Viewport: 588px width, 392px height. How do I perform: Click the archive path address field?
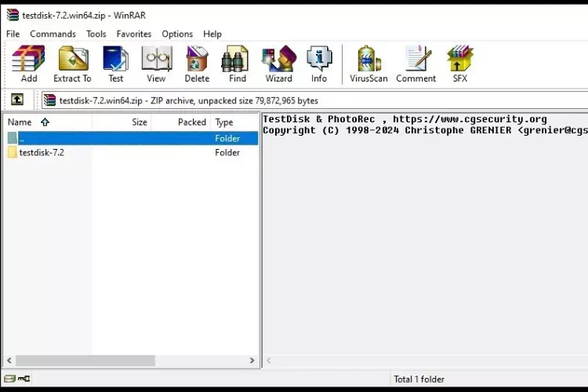click(314, 100)
